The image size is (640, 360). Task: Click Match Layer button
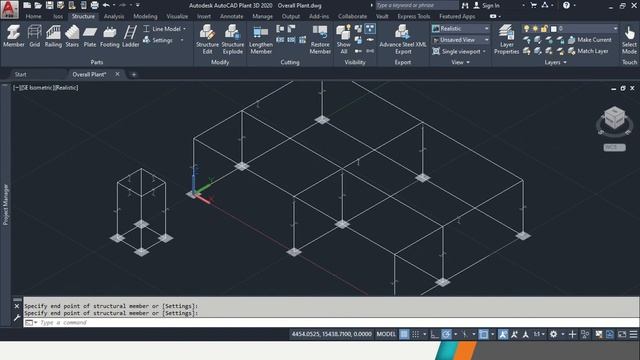pos(588,51)
